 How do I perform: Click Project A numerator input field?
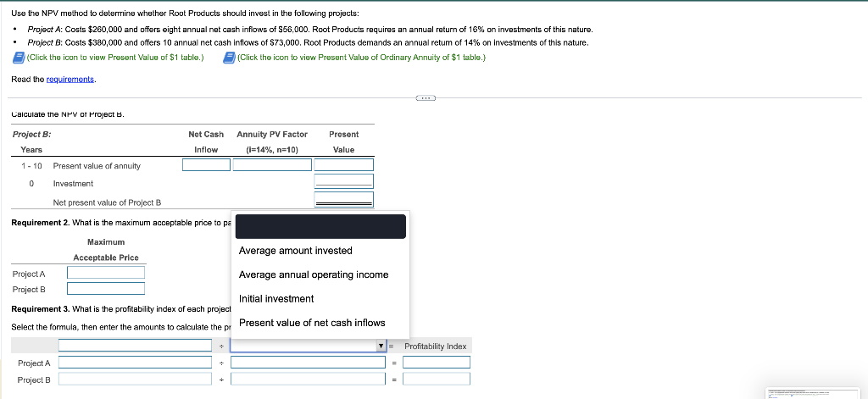[x=135, y=363]
